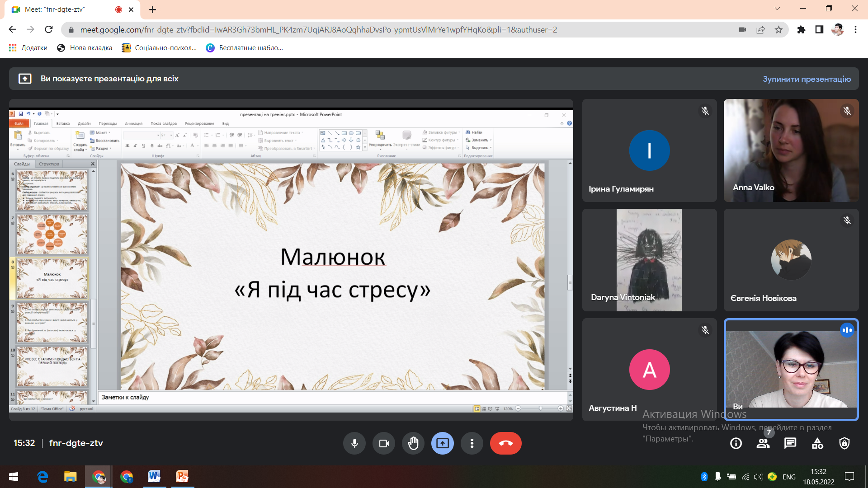Viewport: 868px width, 488px height.
Task: Click the raise hand button
Action: tap(413, 443)
